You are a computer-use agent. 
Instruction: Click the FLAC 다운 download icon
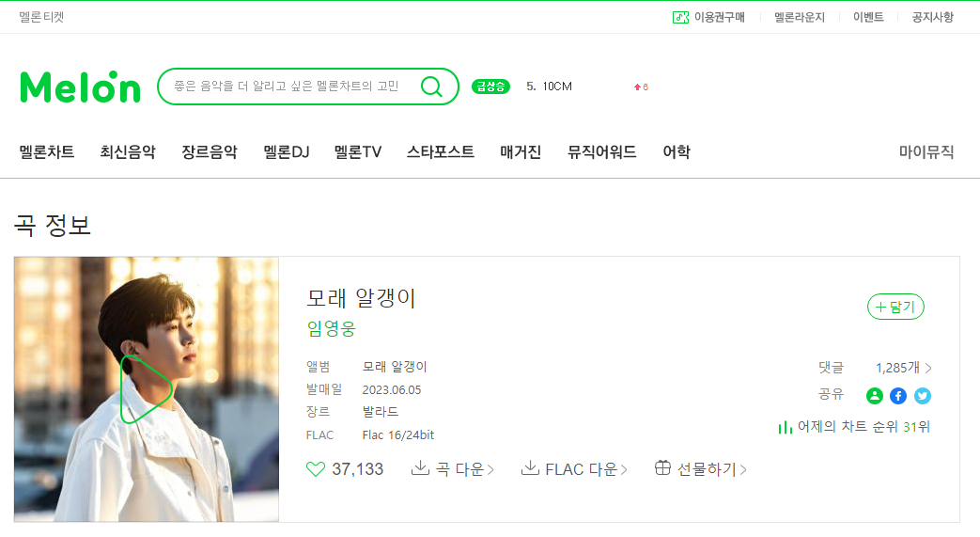(x=530, y=467)
